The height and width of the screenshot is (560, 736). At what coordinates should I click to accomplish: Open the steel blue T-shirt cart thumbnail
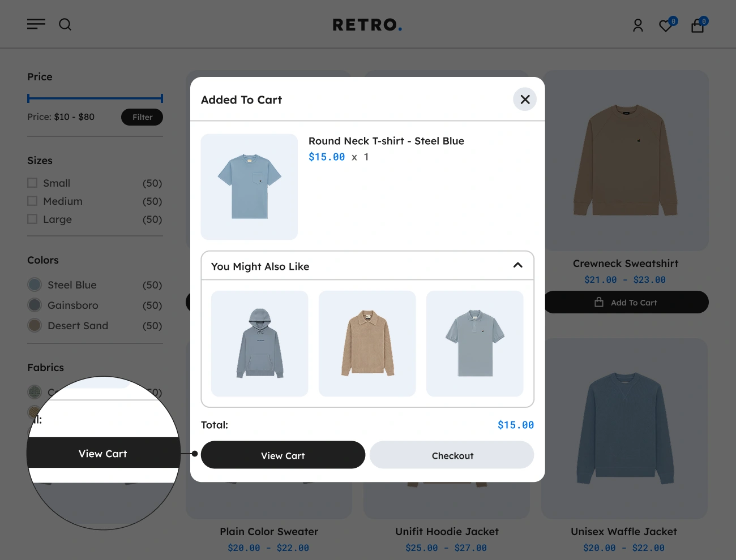click(x=249, y=187)
